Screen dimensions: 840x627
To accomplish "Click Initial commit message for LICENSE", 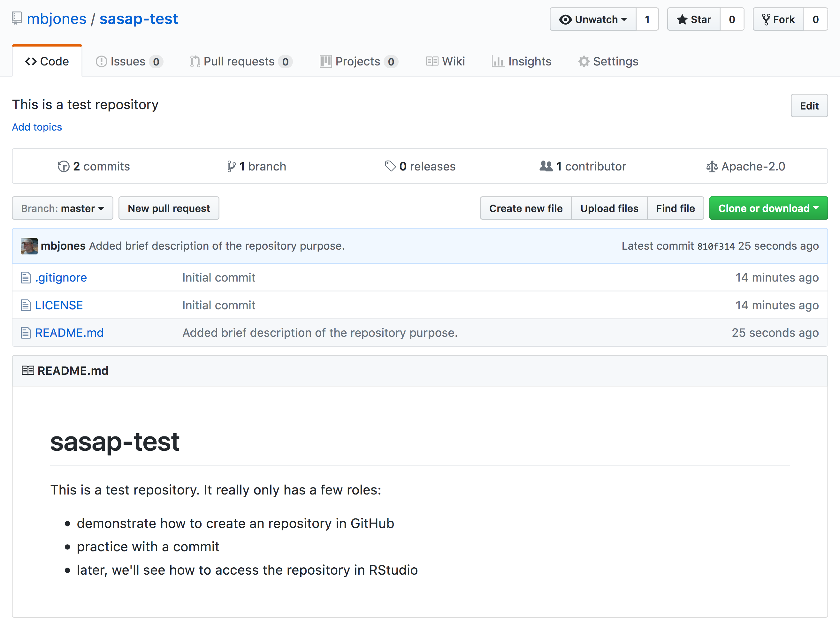I will tap(219, 306).
